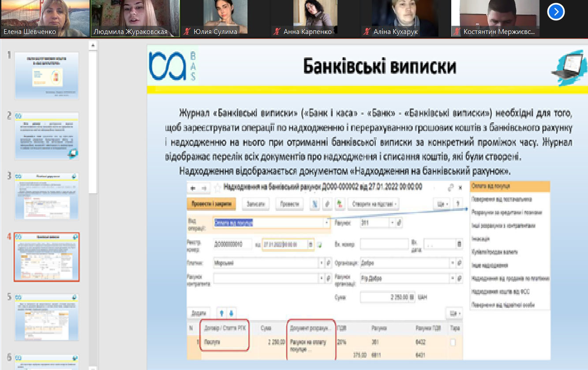
Task: Select 'Оплата від покупця' in the operation list
Action: pyautogui.click(x=491, y=186)
